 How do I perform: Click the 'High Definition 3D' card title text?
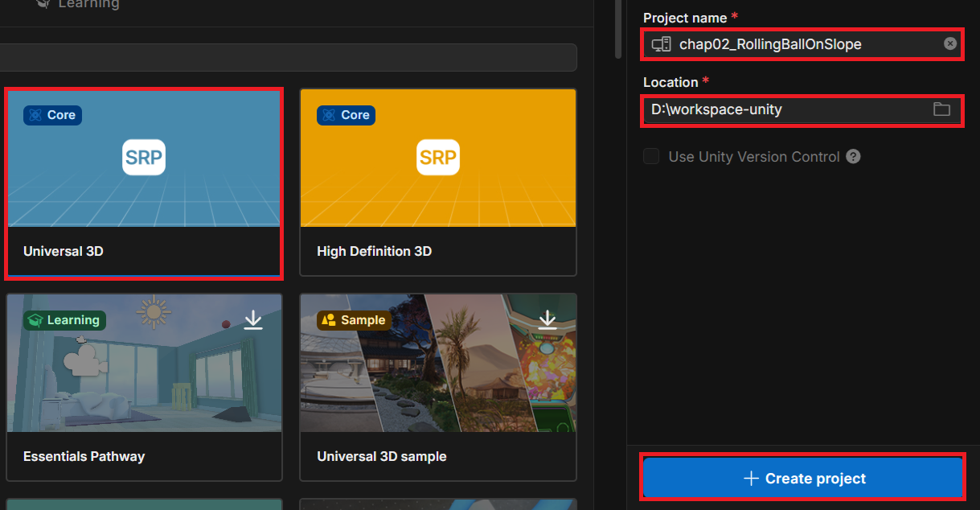click(375, 251)
